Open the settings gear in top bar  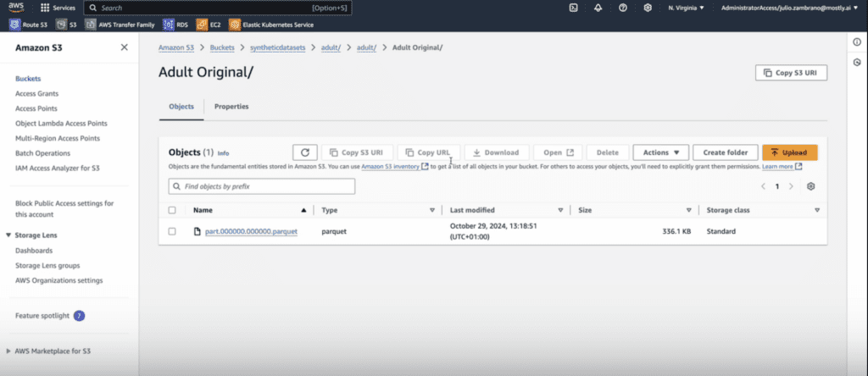coord(648,8)
